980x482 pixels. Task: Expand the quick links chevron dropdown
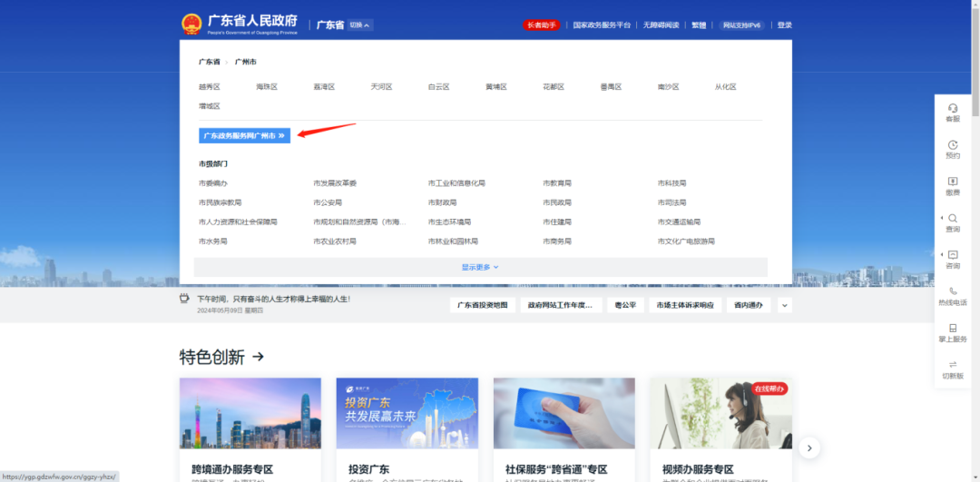tap(784, 305)
